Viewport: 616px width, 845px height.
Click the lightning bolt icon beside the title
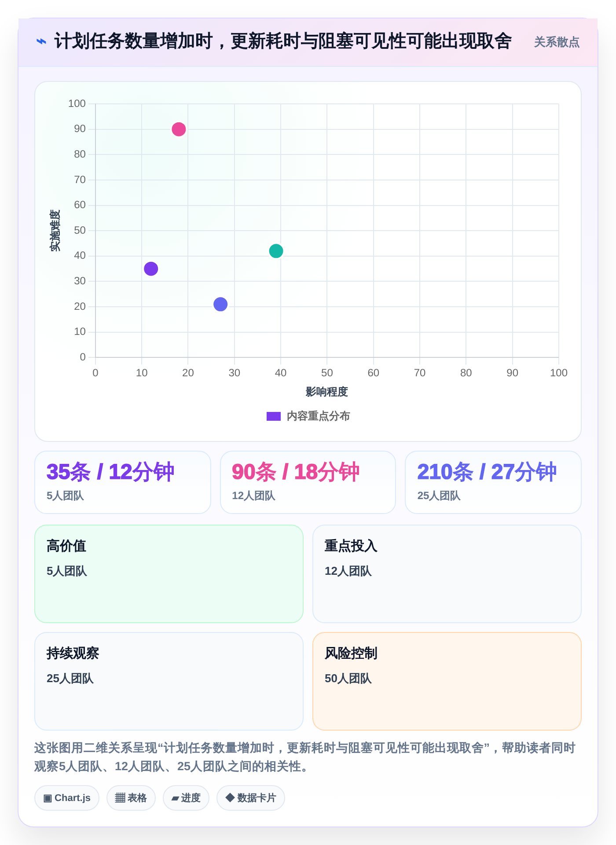pos(41,42)
